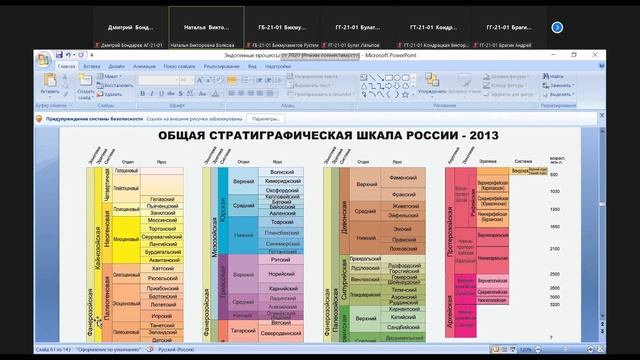The image size is (640, 360).
Task: Open the Дизайн ribbon tab
Action: [116, 66]
